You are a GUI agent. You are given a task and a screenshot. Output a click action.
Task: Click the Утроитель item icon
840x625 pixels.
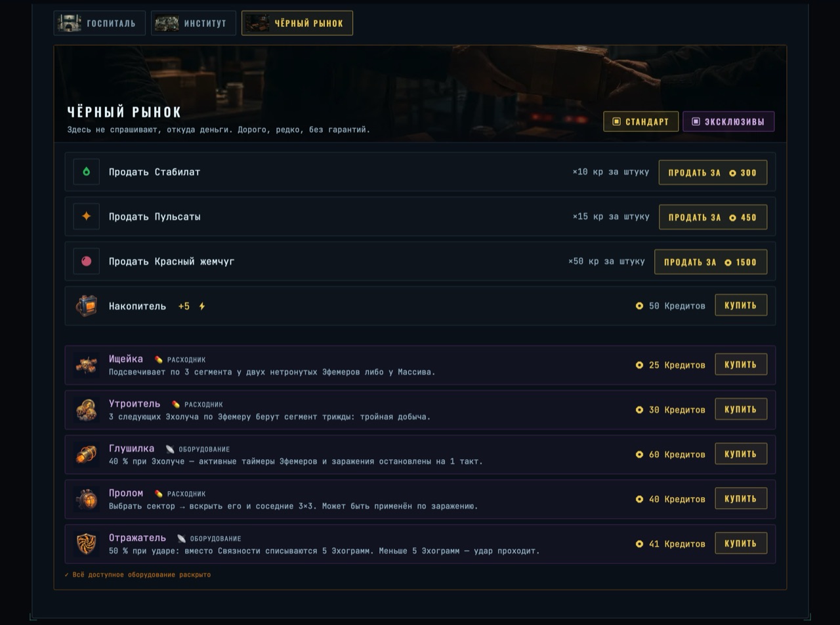tap(86, 410)
